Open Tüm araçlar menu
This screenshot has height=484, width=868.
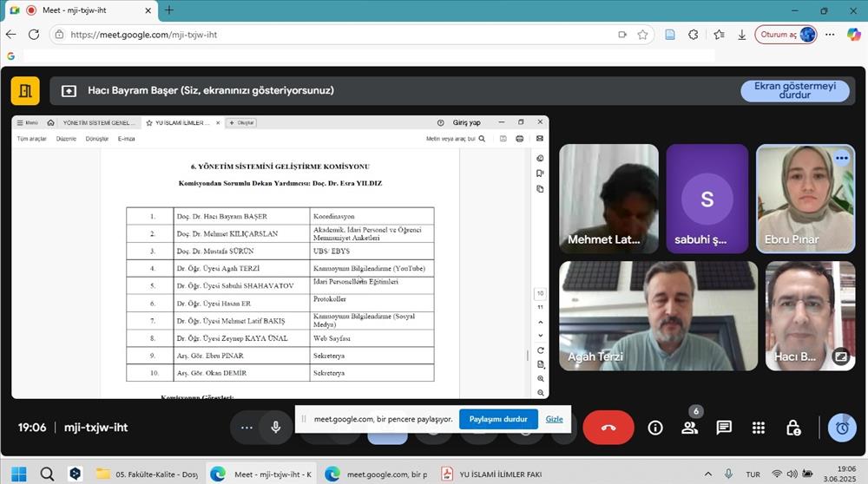click(31, 139)
